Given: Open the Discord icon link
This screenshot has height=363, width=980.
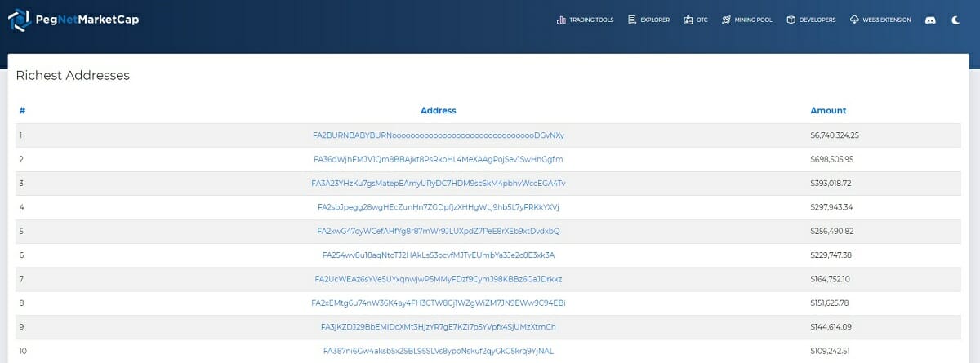Looking at the screenshot, I should 929,20.
